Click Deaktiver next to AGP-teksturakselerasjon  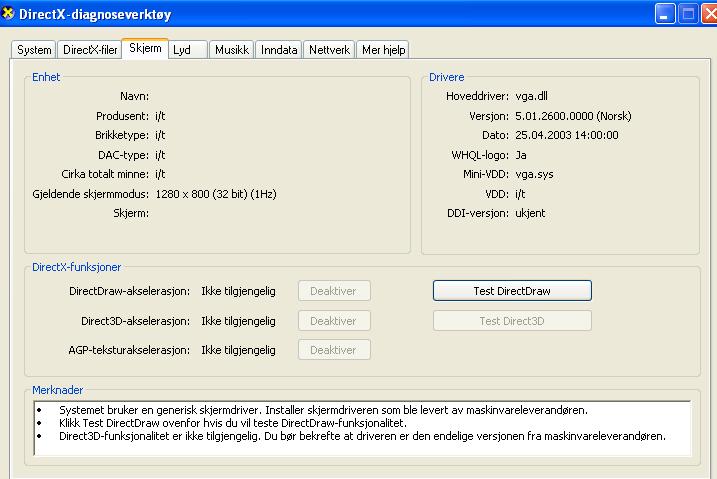click(334, 350)
